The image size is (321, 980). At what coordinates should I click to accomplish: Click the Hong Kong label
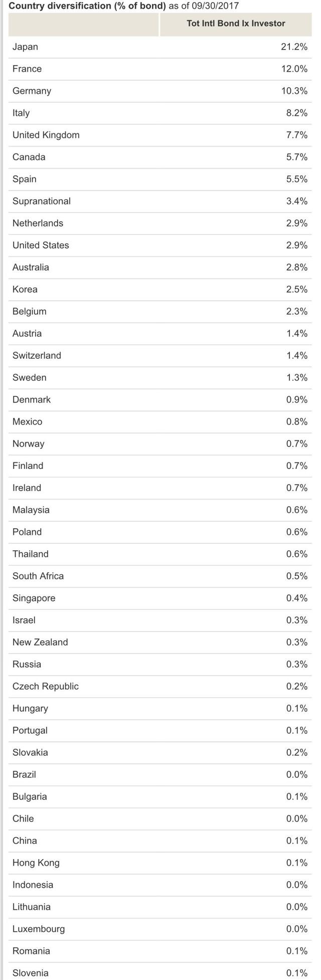click(36, 864)
